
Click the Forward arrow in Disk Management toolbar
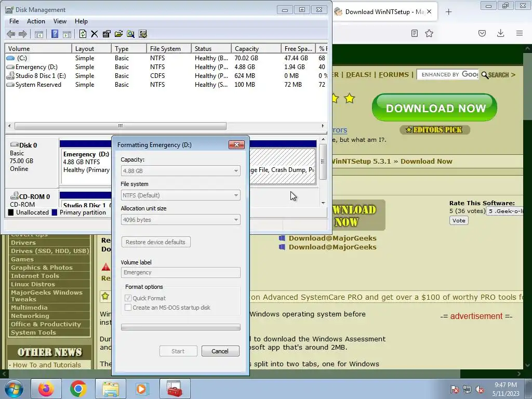click(x=23, y=34)
